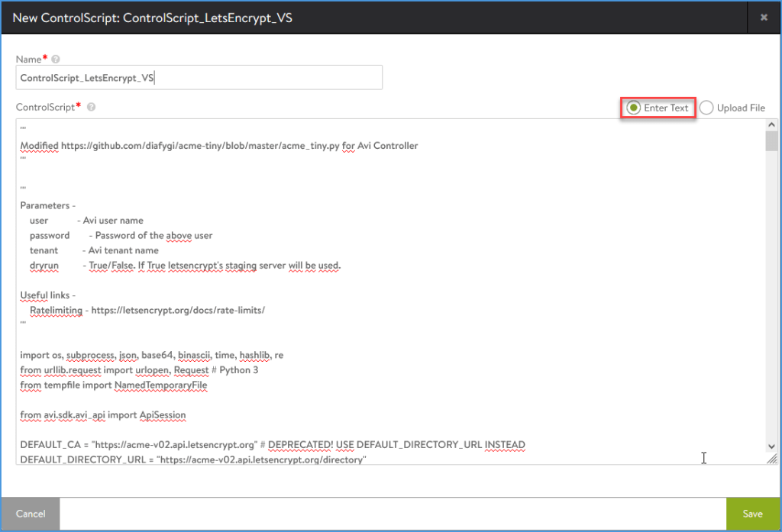Click the 'tenant - Avi tenant name' line
This screenshot has height=532, width=782.
click(x=94, y=250)
